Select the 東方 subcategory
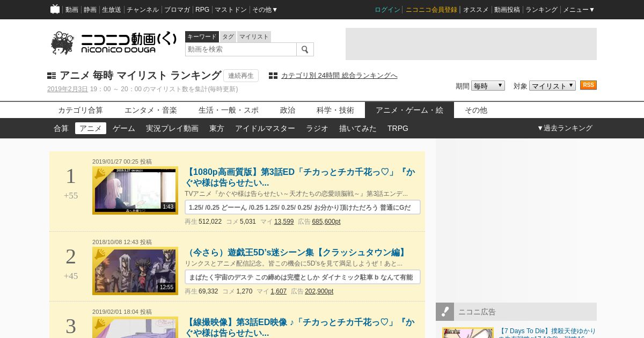The height and width of the screenshot is (338, 644). (x=217, y=128)
